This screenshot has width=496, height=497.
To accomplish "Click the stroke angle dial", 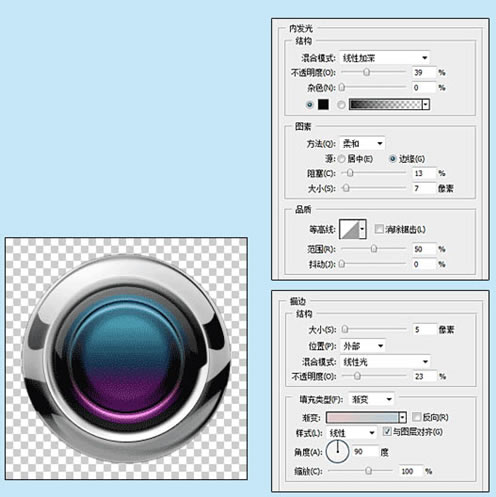I will [x=337, y=451].
